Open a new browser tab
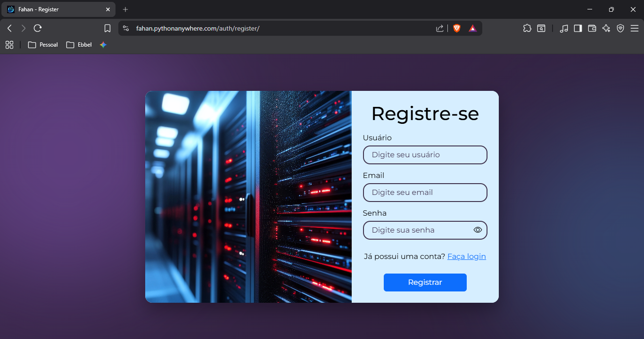The width and height of the screenshot is (644, 339). click(x=125, y=9)
